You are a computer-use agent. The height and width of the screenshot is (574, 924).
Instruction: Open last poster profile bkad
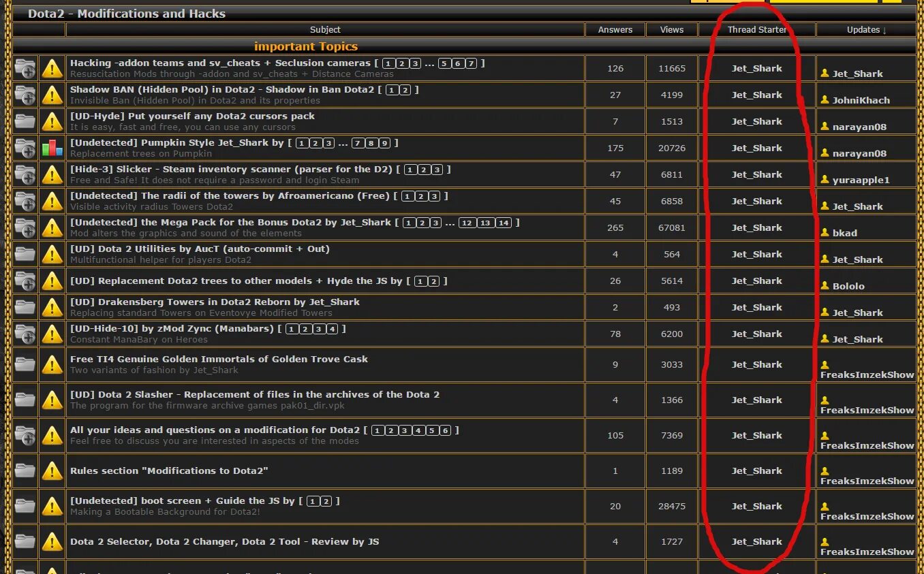tap(844, 233)
